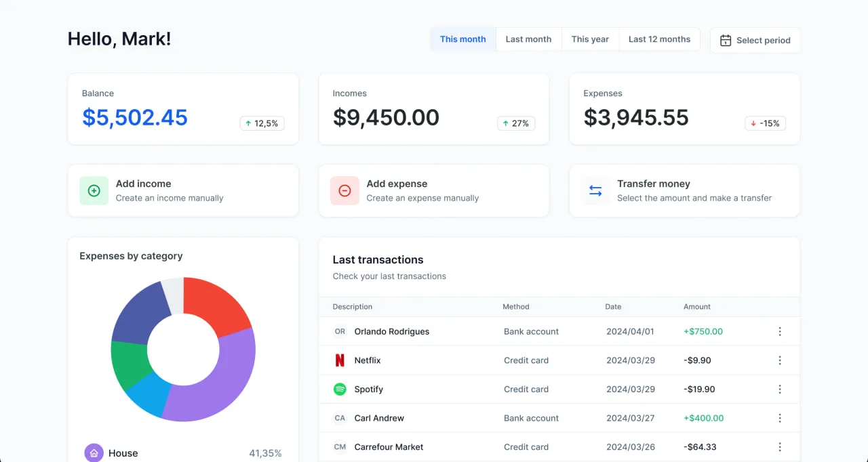Click the $3,945.55 expenses value
This screenshot has height=462, width=868.
pyautogui.click(x=636, y=117)
